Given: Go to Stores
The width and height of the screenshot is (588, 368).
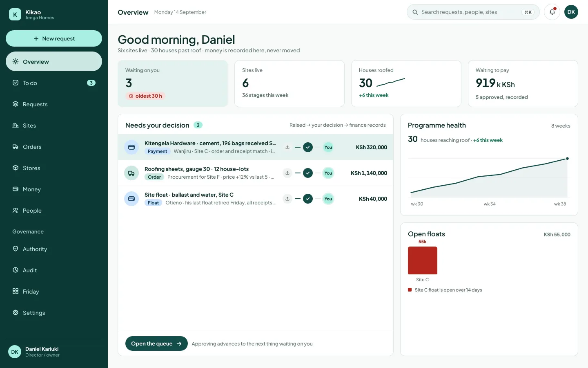Looking at the screenshot, I should 54,168.
